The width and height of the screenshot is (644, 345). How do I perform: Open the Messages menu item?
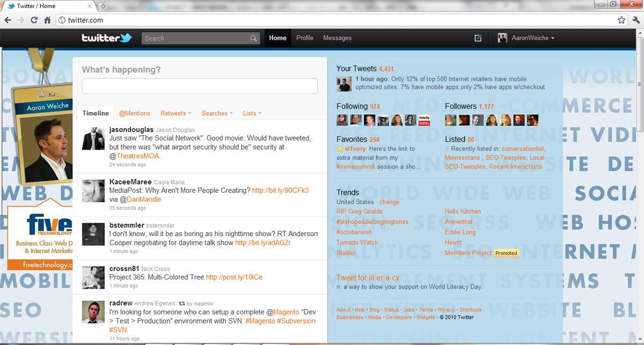pyautogui.click(x=338, y=38)
